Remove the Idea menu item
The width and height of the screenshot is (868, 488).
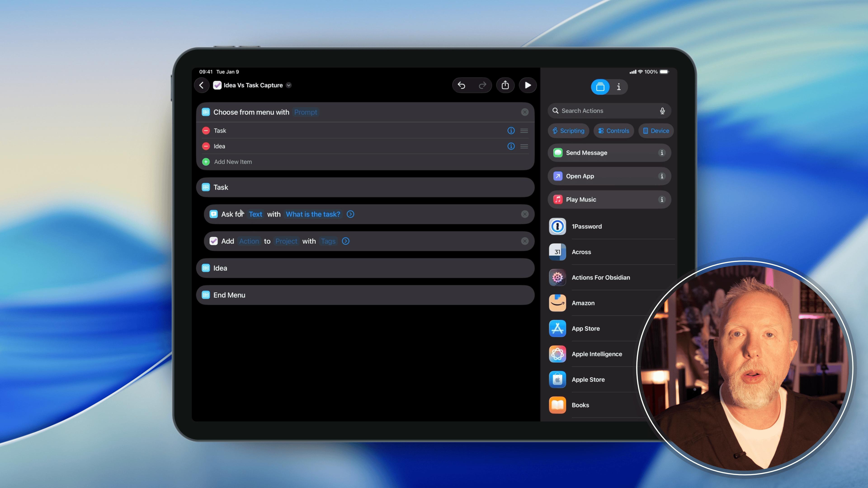[206, 146]
